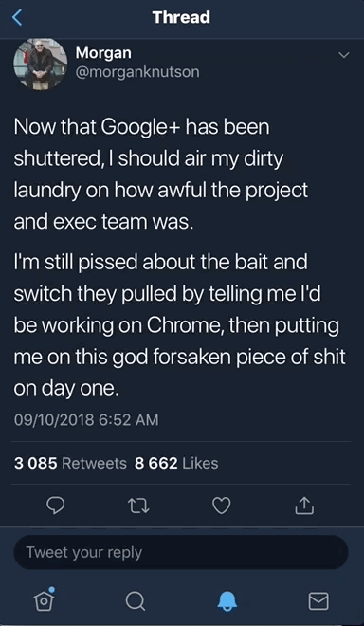364x626 pixels.
Task: Tap the Morgan display name
Action: [103, 53]
